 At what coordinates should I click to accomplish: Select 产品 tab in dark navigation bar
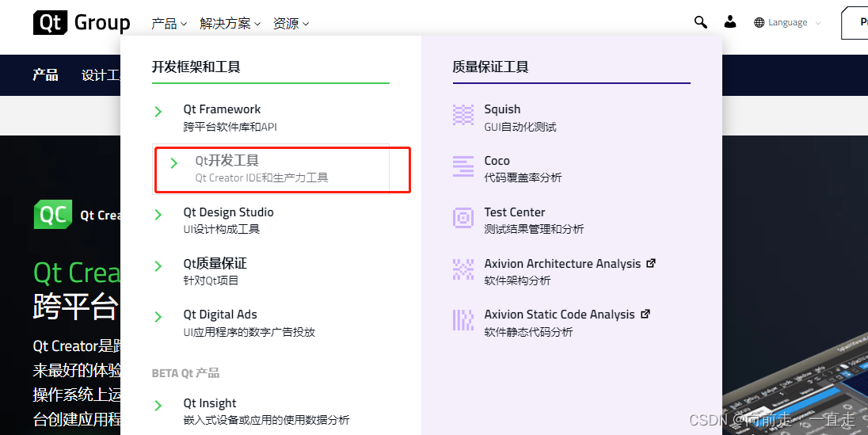coord(45,74)
